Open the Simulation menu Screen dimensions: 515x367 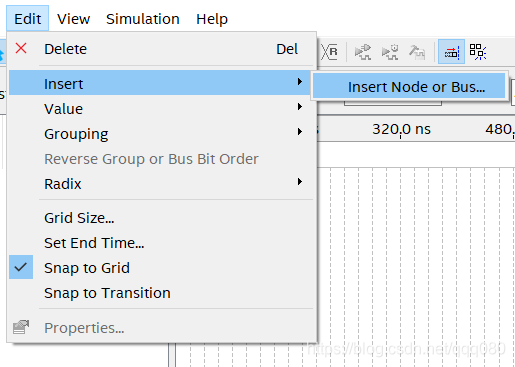tap(143, 19)
